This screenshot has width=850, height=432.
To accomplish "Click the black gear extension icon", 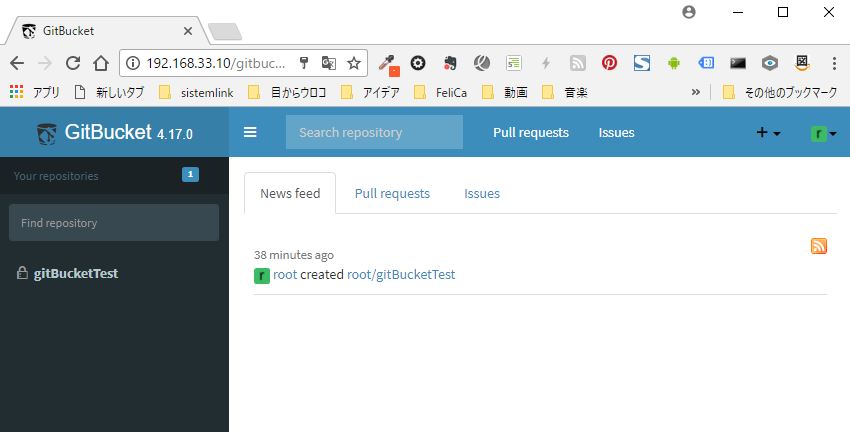I will 418,63.
